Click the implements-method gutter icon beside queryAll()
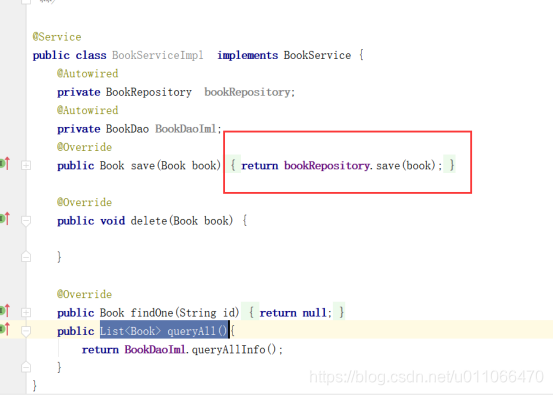The image size is (553, 395). click(x=5, y=329)
